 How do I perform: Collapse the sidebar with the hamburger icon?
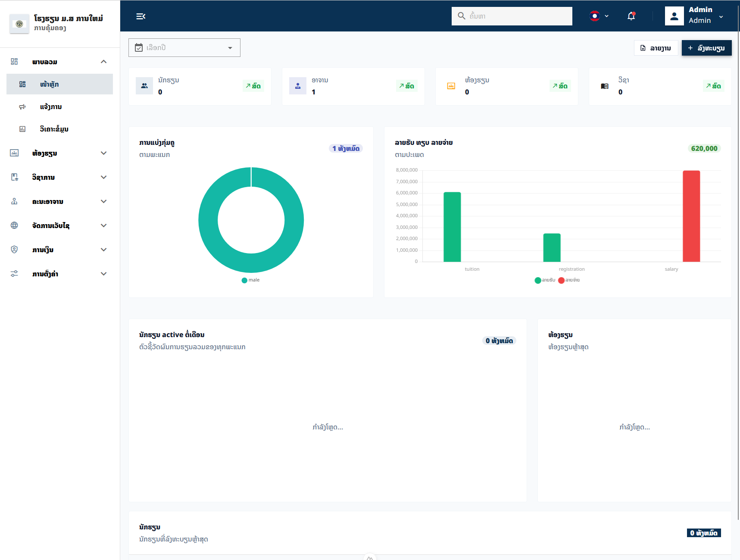click(141, 16)
